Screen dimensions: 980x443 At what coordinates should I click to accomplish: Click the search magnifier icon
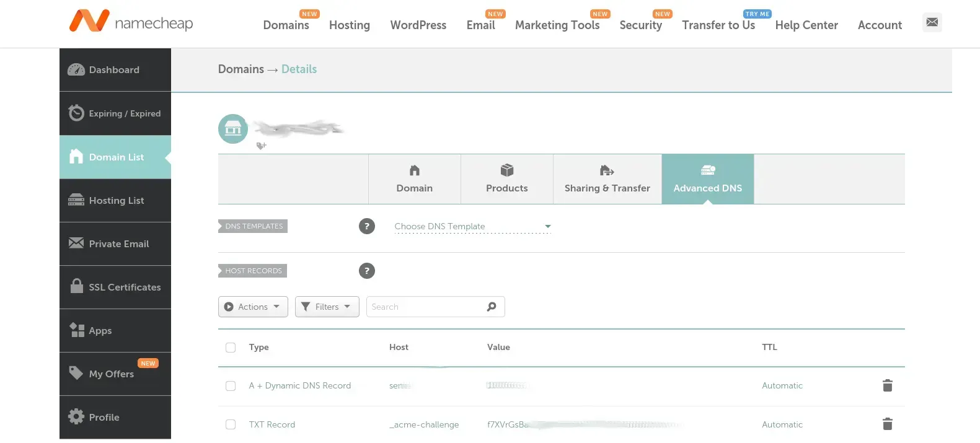click(x=492, y=307)
